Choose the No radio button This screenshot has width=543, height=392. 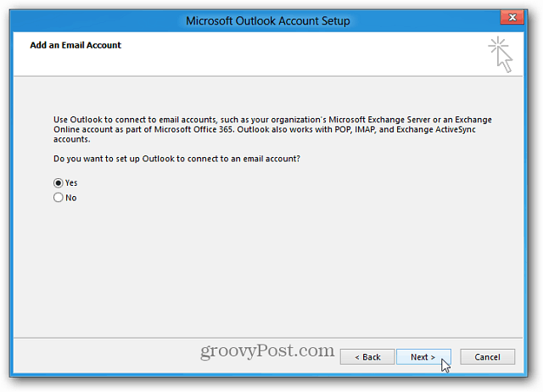[59, 198]
